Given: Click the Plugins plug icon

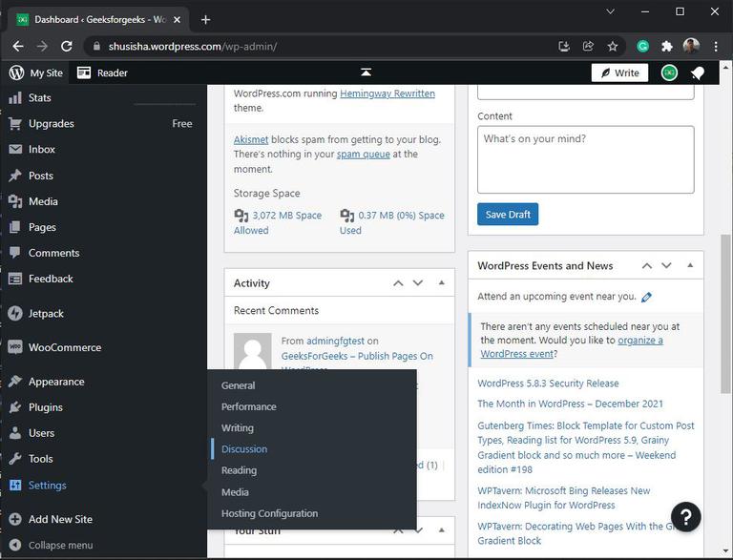Looking at the screenshot, I should tap(15, 407).
